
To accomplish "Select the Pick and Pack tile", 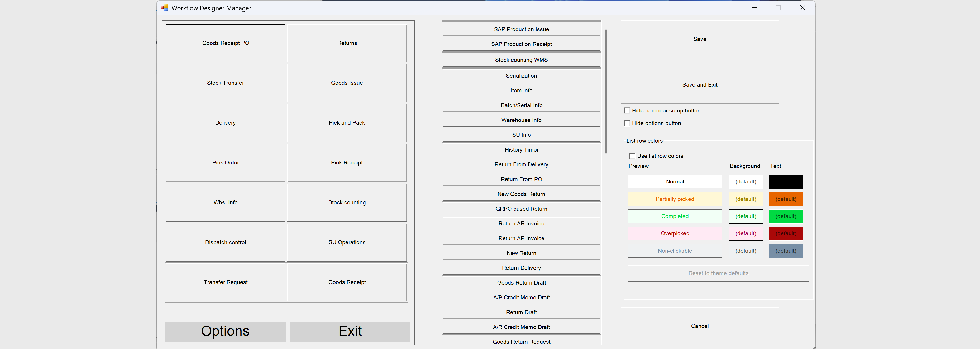I will pyautogui.click(x=347, y=123).
